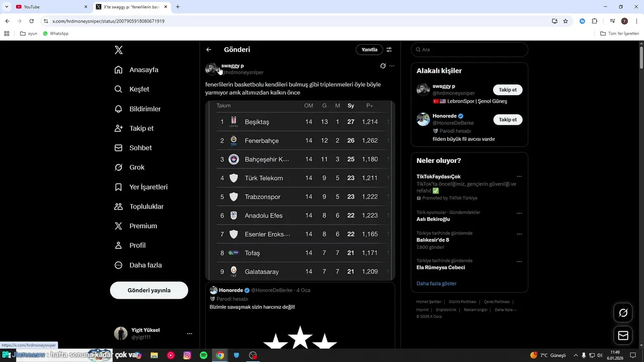
Task: Close the YouTube tab
Action: (x=86, y=7)
